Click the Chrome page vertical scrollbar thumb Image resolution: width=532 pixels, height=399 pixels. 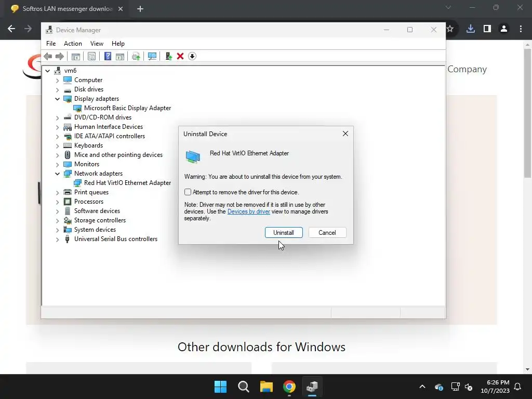[x=527, y=113]
